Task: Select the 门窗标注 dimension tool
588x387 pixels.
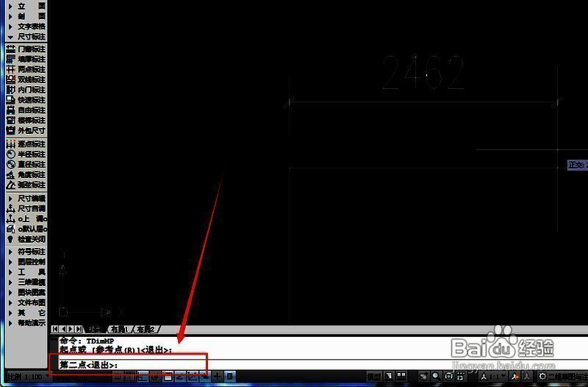Action: click(x=26, y=49)
